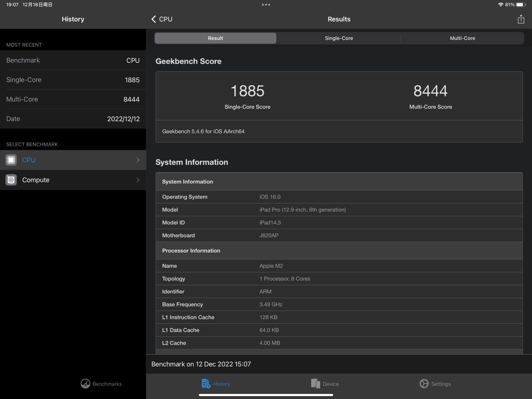The width and height of the screenshot is (532, 399).
Task: Expand the CPU row chevron
Action: coord(138,160)
